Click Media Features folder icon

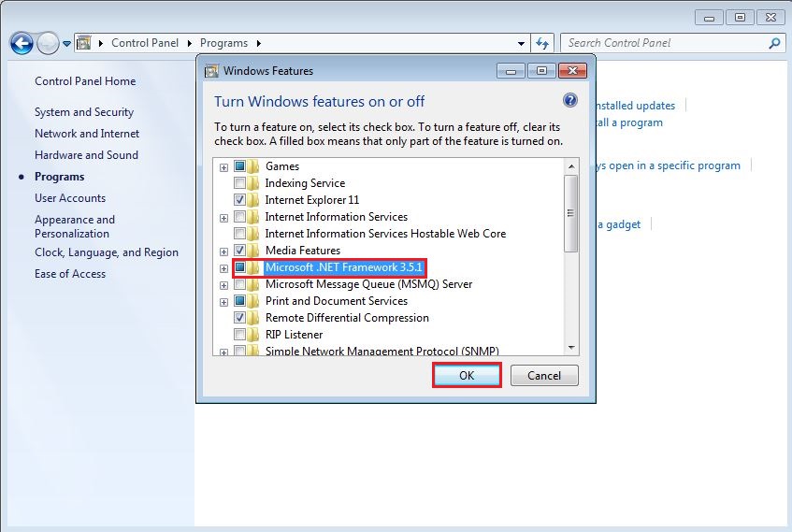(x=253, y=250)
